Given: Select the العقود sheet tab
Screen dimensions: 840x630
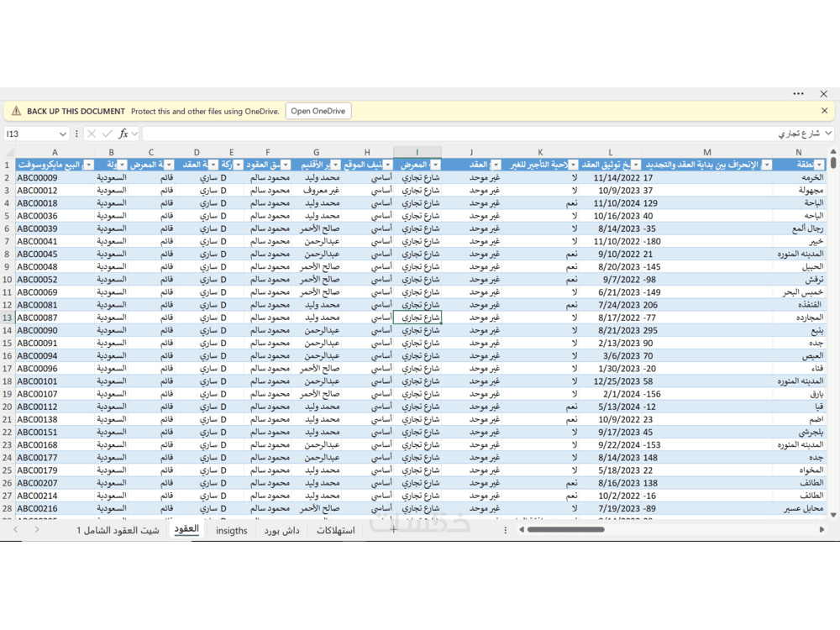Looking at the screenshot, I should [186, 530].
